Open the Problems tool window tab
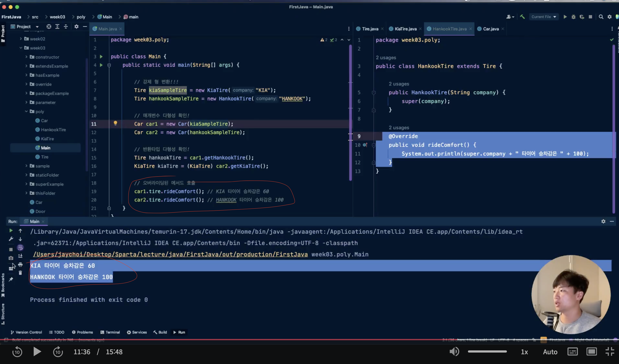619x364 pixels. point(82,332)
